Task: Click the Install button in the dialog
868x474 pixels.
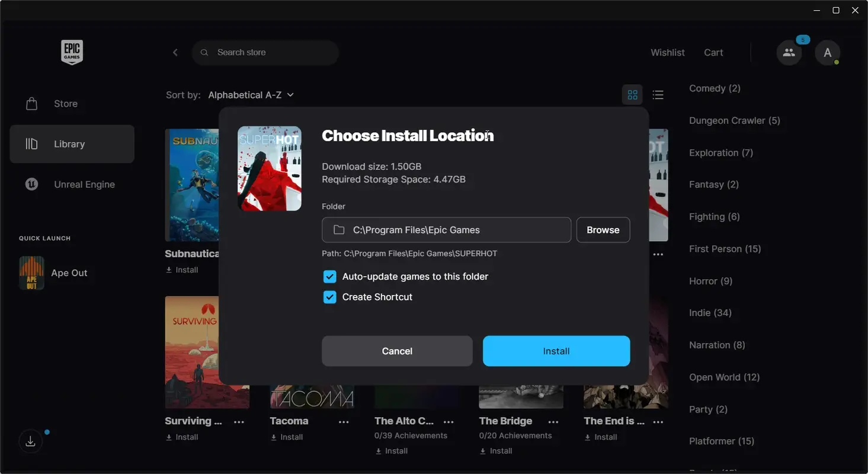Action: tap(556, 351)
